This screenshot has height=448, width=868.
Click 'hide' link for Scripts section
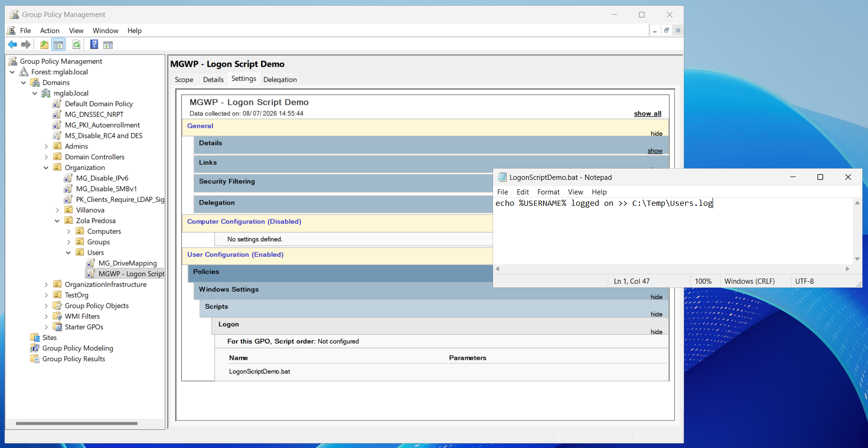(x=656, y=314)
